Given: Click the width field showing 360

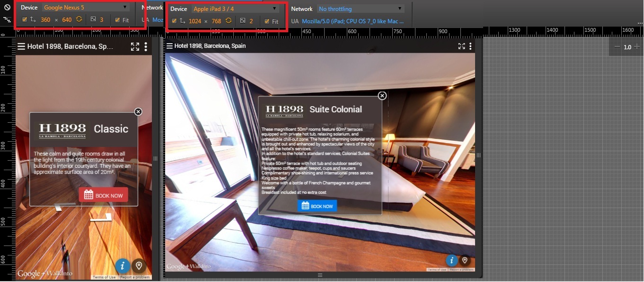Looking at the screenshot, I should coord(45,20).
